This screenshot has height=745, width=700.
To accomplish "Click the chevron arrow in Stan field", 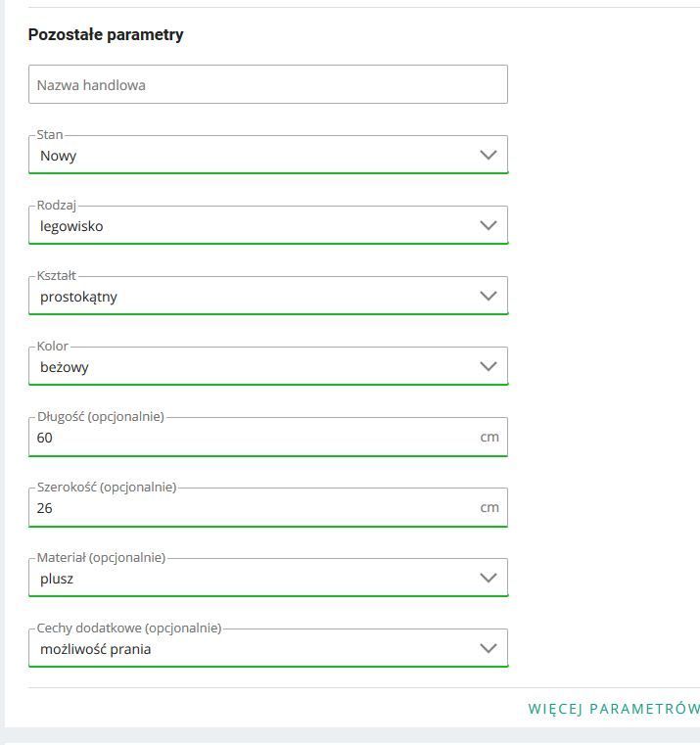I will [489, 155].
